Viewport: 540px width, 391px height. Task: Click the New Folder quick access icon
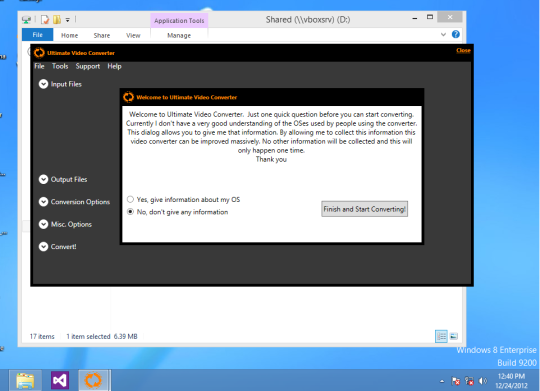pyautogui.click(x=57, y=20)
